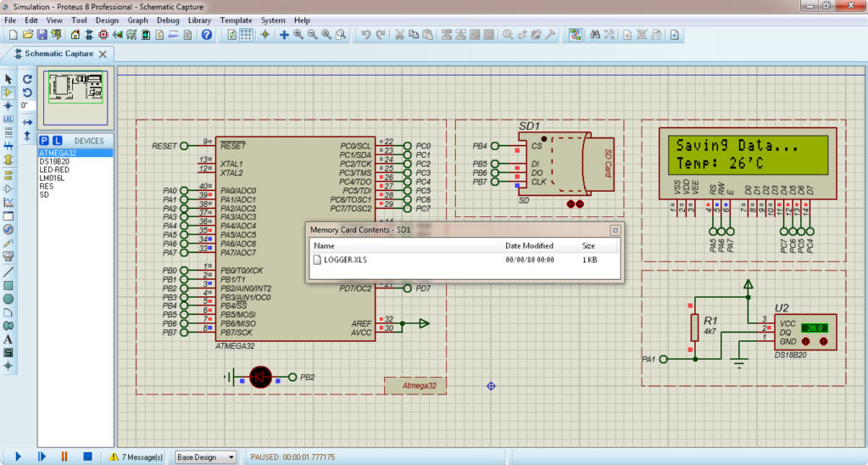This screenshot has width=868, height=465.
Task: Pause the simulation
Action: (64, 457)
